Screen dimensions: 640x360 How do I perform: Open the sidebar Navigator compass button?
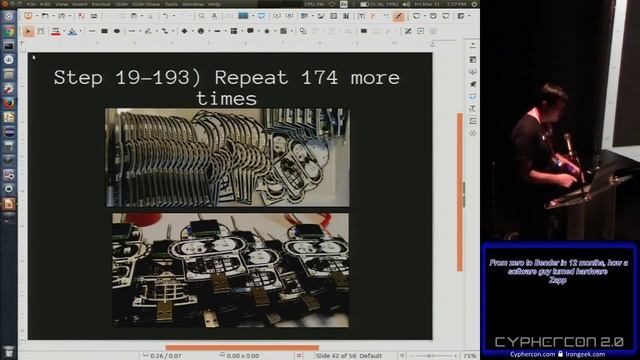click(473, 133)
